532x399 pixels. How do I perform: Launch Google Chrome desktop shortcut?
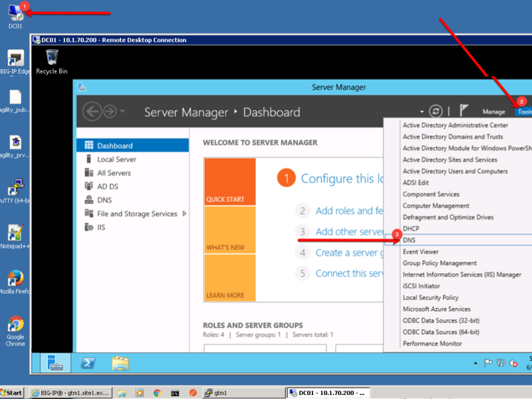pyautogui.click(x=15, y=331)
